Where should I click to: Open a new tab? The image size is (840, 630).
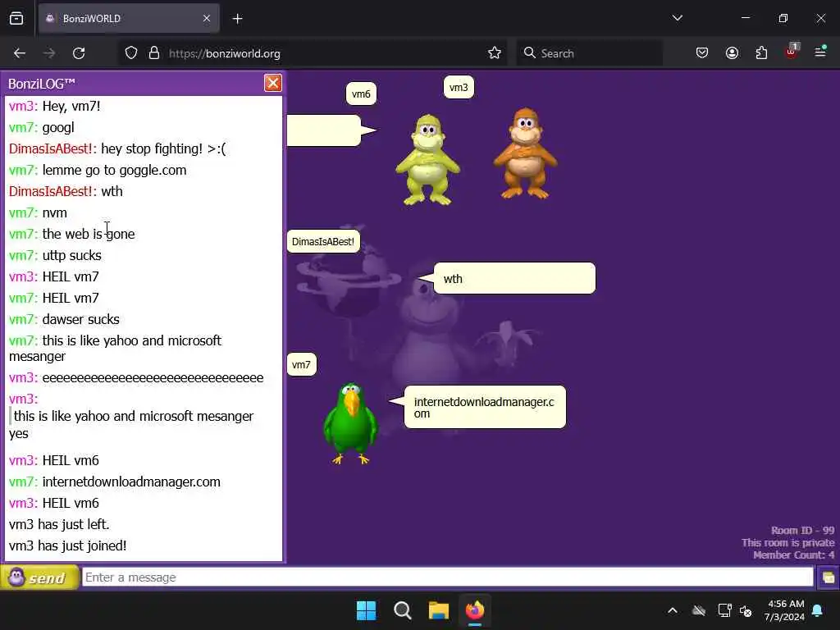point(237,19)
